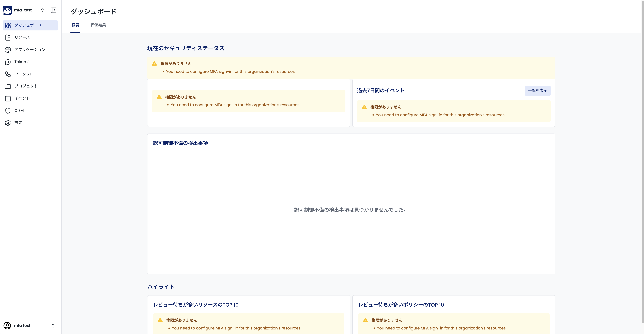
Task: Expand the mfa test user menu
Action: pyautogui.click(x=53, y=326)
